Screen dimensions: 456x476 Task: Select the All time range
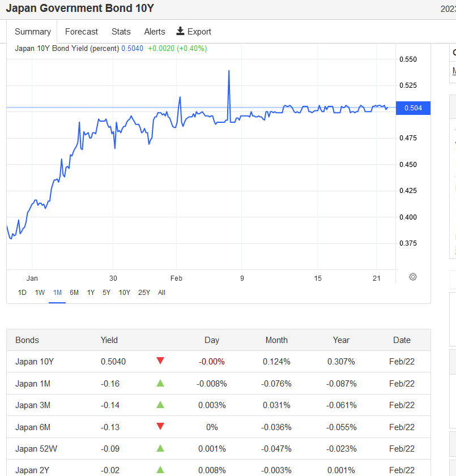pos(161,293)
